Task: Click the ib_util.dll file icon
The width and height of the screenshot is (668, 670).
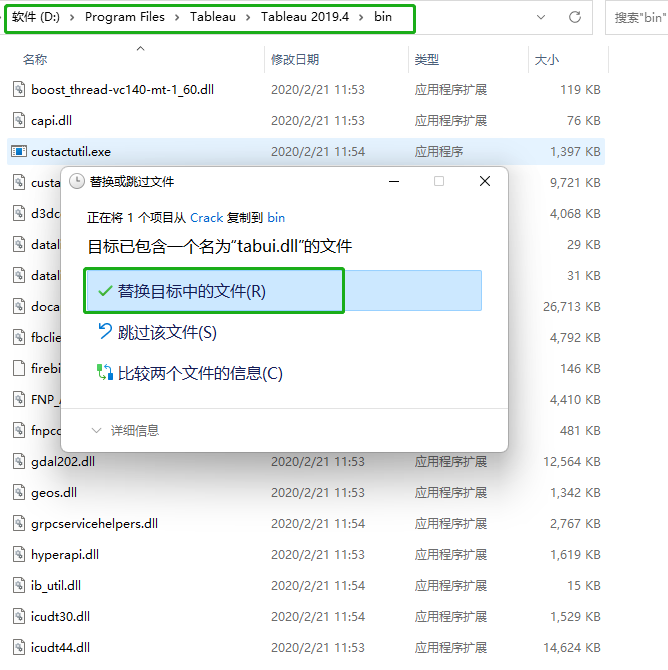Action: tap(19, 585)
